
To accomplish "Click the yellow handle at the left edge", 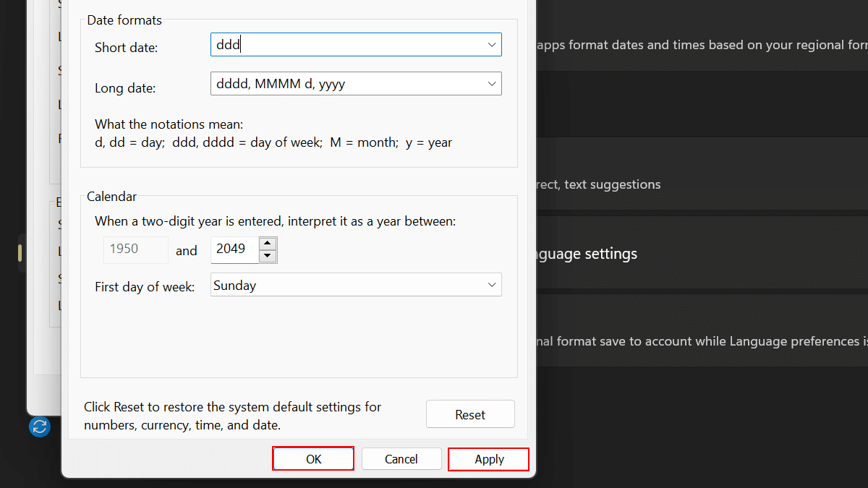I will (20, 253).
